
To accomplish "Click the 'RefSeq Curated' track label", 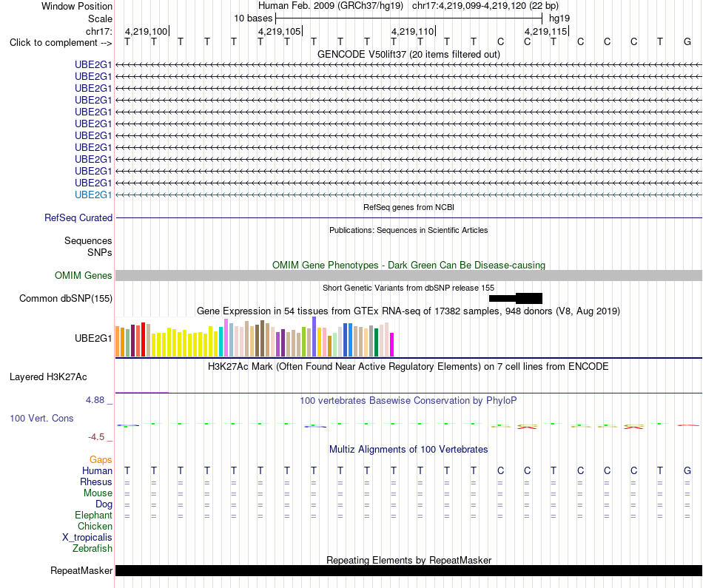I will [78, 217].
